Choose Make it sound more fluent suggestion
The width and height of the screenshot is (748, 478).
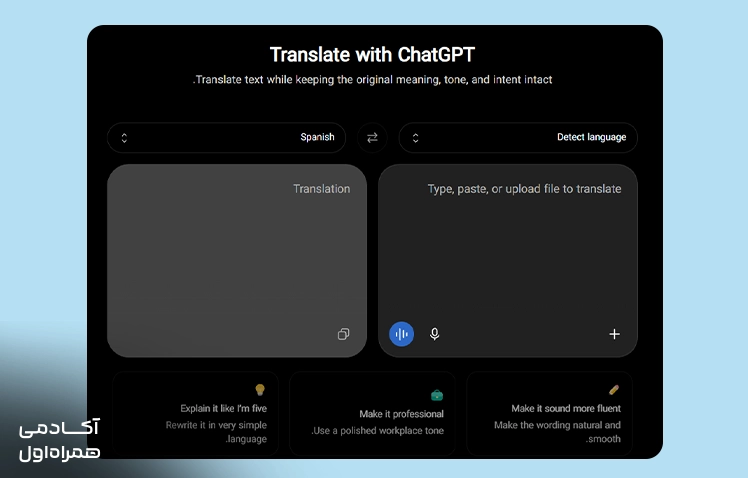[x=549, y=414]
